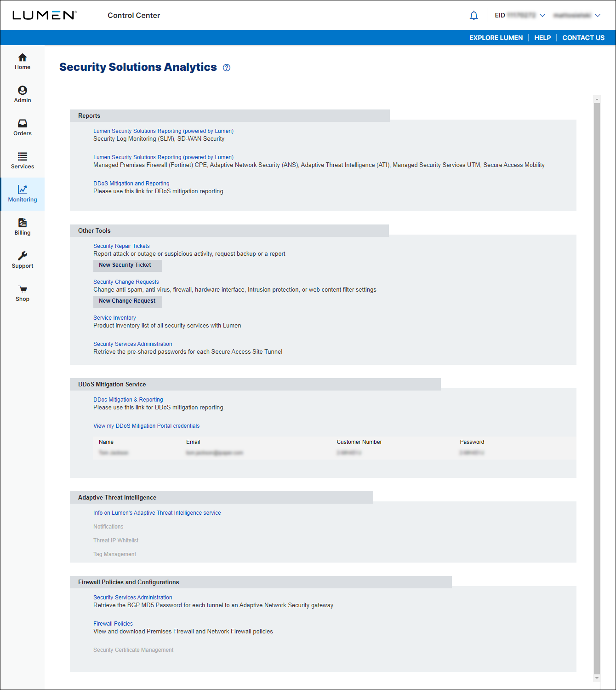Screen dimensions: 616x690
Task: Click the notifications bell icon
Action: [x=474, y=15]
